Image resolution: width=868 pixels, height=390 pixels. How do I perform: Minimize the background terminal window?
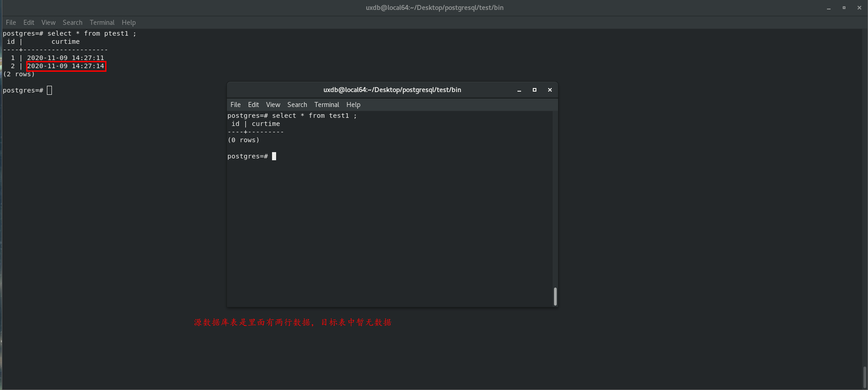(829, 8)
